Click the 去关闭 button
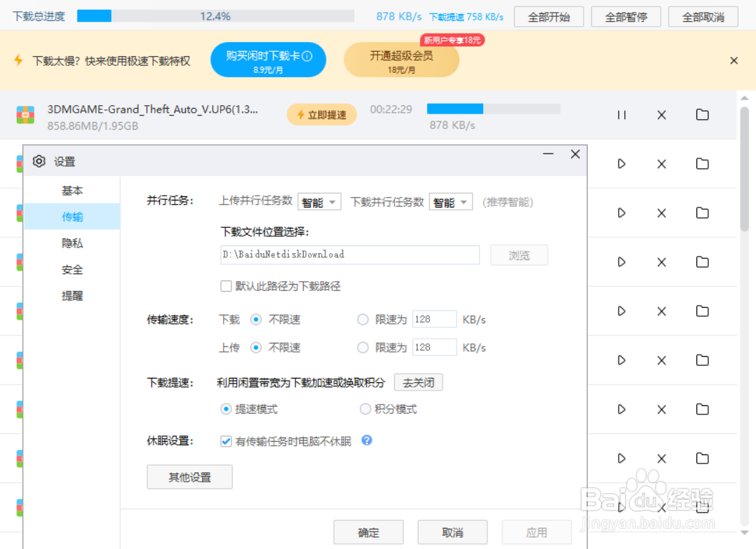Viewport: 756px width, 549px height. 419,383
